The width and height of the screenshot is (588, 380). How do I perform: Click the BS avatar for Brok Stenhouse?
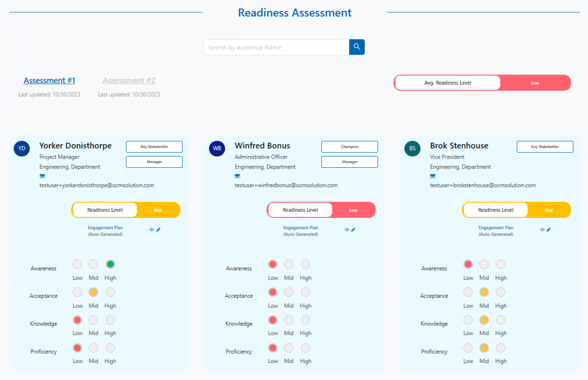pos(412,148)
